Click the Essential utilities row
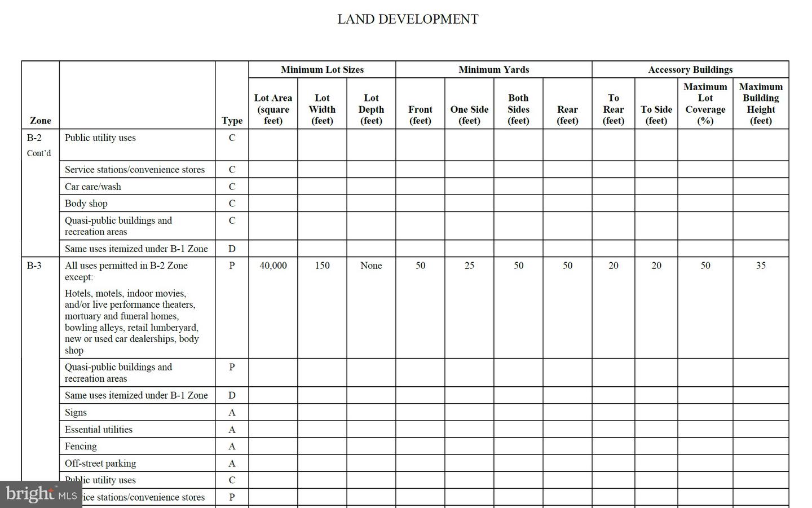812x508 pixels. (405, 429)
